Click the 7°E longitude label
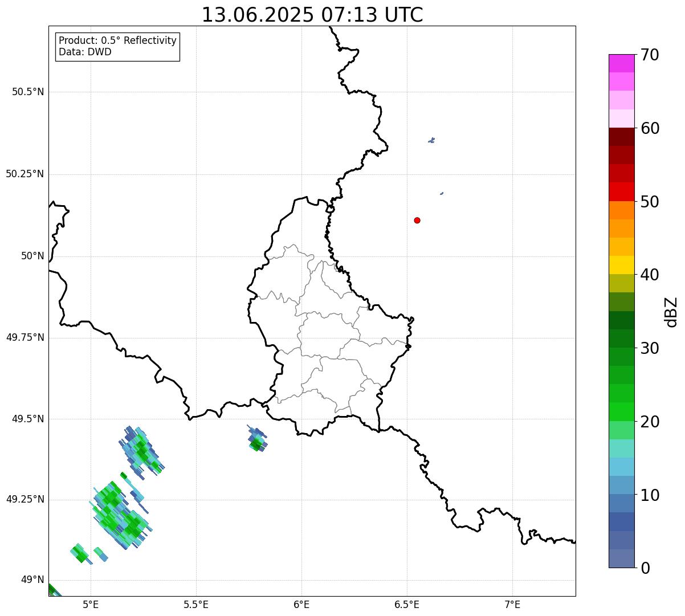 coord(512,604)
